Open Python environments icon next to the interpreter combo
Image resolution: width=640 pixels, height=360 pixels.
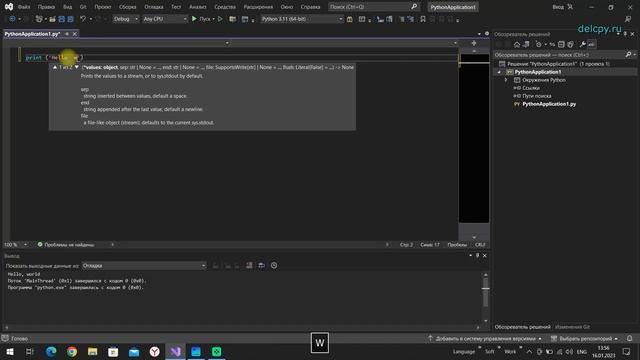point(350,19)
